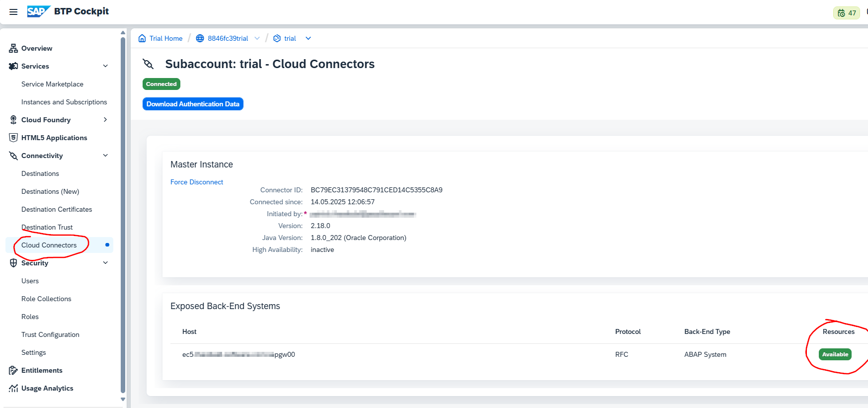Viewport: 868px width, 408px height.
Task: Click the Services puzzle icon
Action: [13, 66]
